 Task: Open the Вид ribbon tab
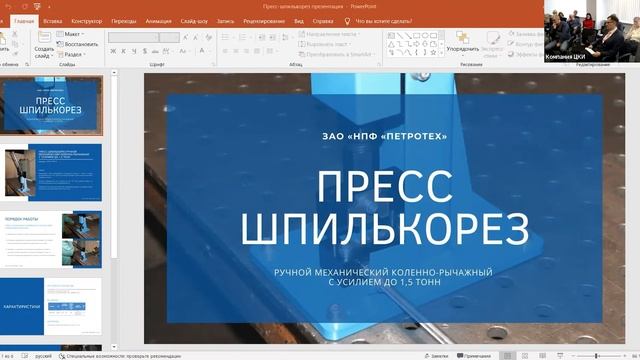(x=299, y=21)
